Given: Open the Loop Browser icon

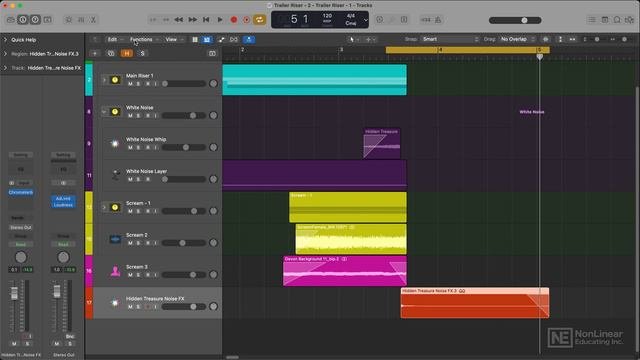Looking at the screenshot, I should 617,20.
